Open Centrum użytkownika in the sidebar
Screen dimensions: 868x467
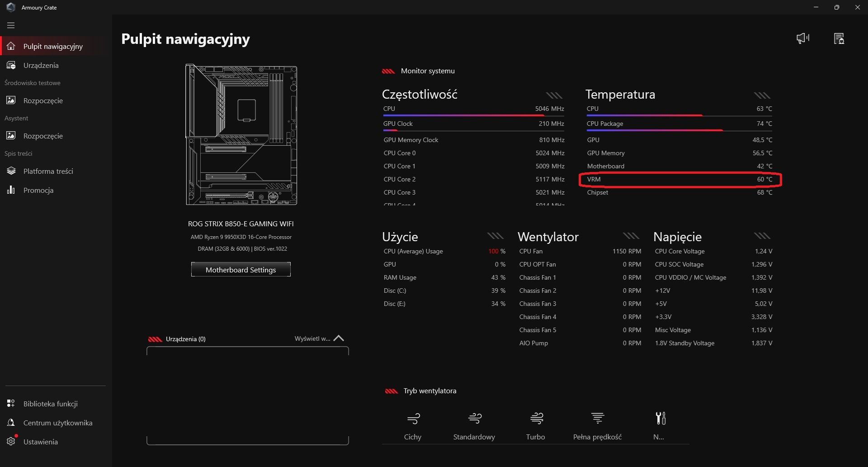tap(56, 423)
